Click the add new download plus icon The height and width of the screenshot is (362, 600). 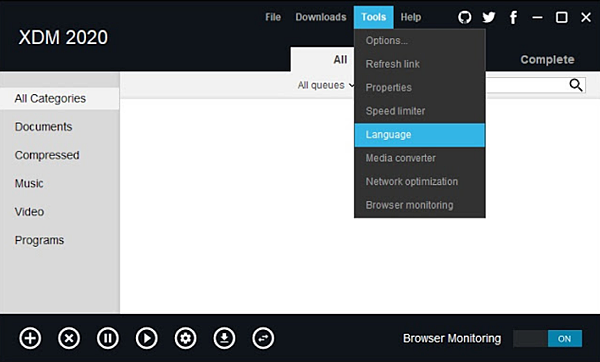[30, 338]
